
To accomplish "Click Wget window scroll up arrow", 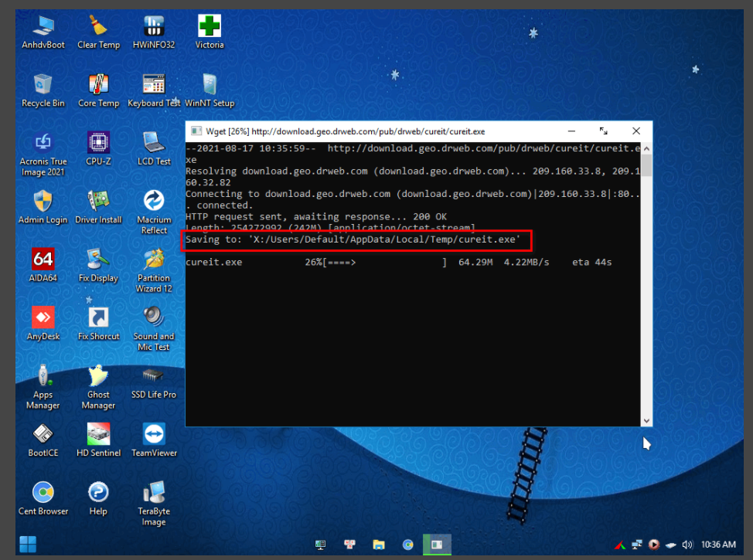I will pyautogui.click(x=646, y=149).
